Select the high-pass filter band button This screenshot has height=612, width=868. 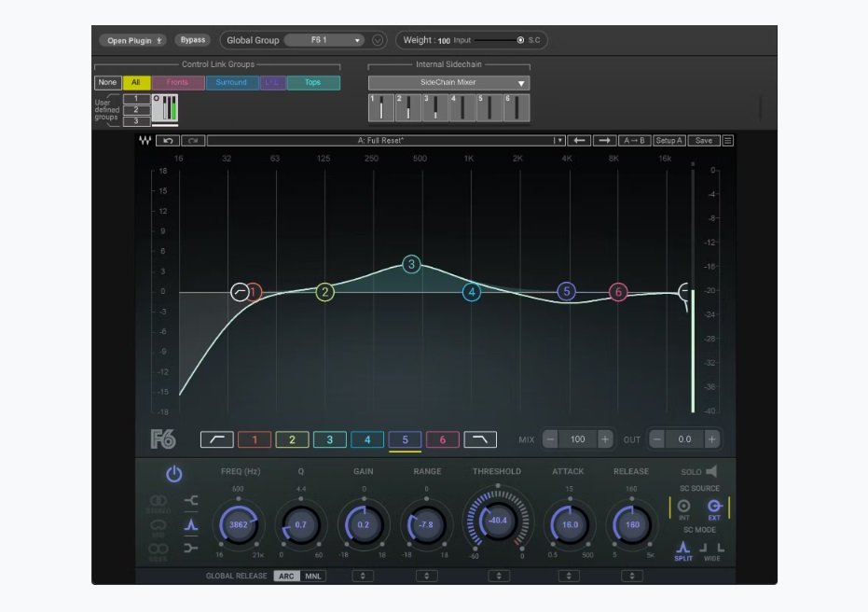click(216, 439)
